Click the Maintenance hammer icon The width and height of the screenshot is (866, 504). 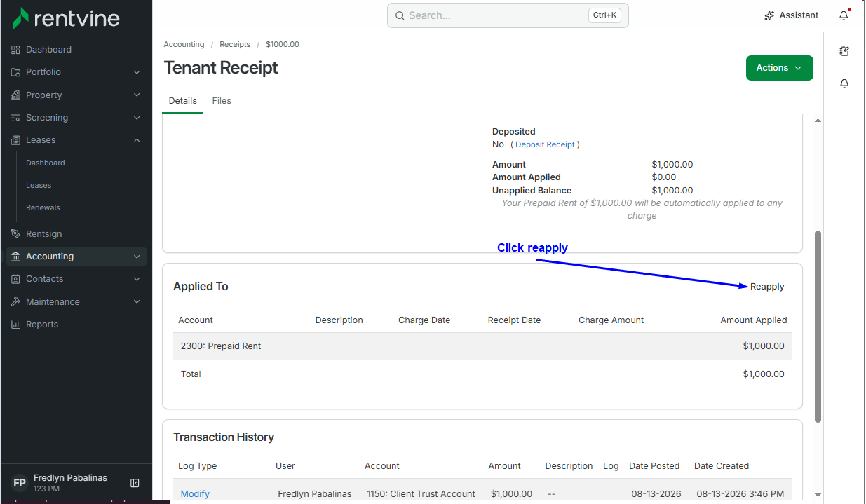pos(15,302)
